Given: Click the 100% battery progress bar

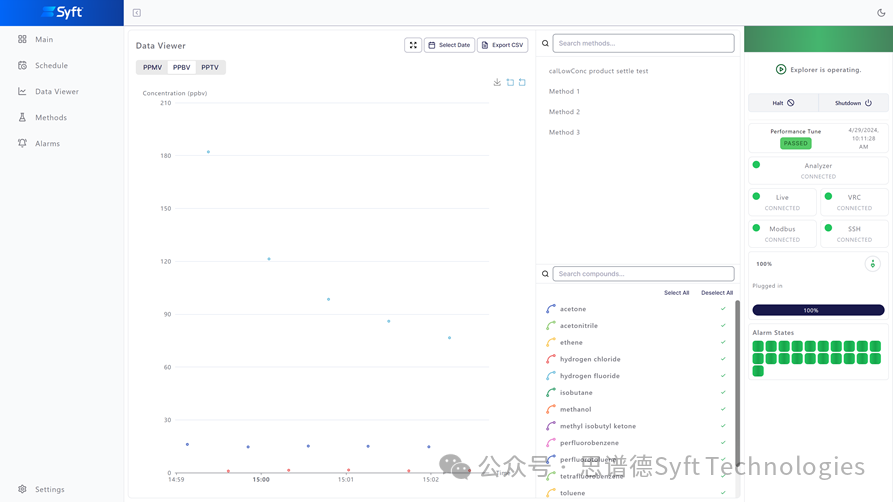Looking at the screenshot, I should coord(818,310).
